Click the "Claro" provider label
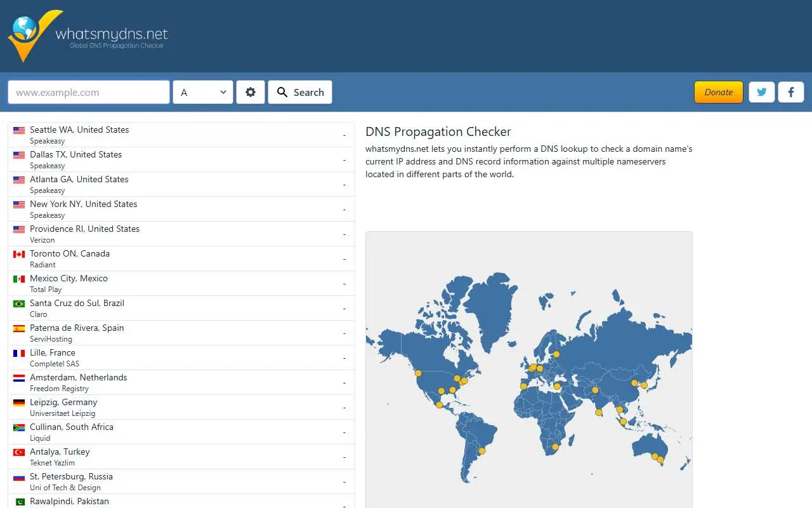The height and width of the screenshot is (508, 812). (x=39, y=314)
